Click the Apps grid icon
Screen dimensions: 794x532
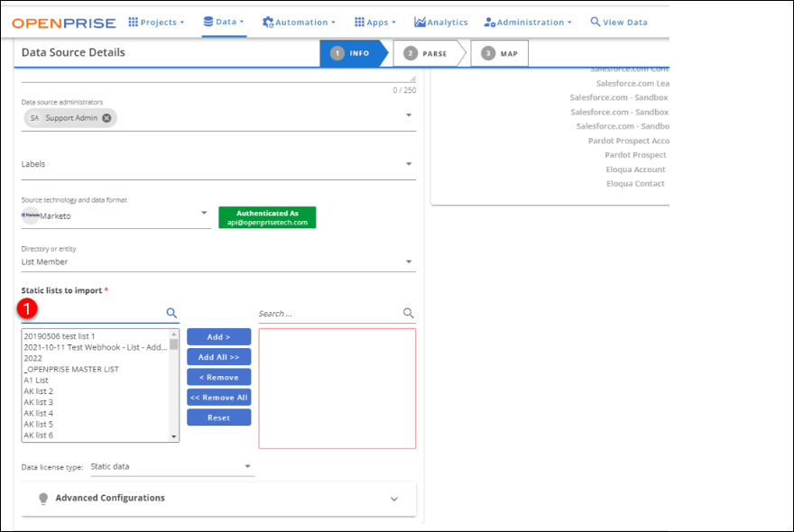point(359,22)
